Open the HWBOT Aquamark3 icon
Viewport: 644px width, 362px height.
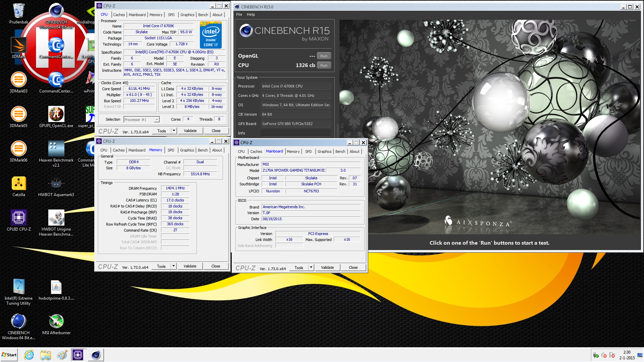[x=56, y=186]
